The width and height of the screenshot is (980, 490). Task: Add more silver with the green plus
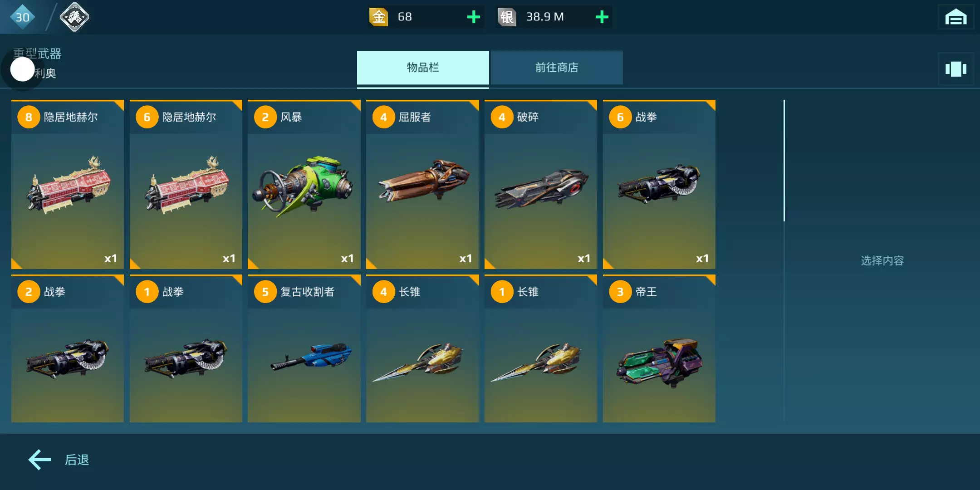pyautogui.click(x=602, y=17)
